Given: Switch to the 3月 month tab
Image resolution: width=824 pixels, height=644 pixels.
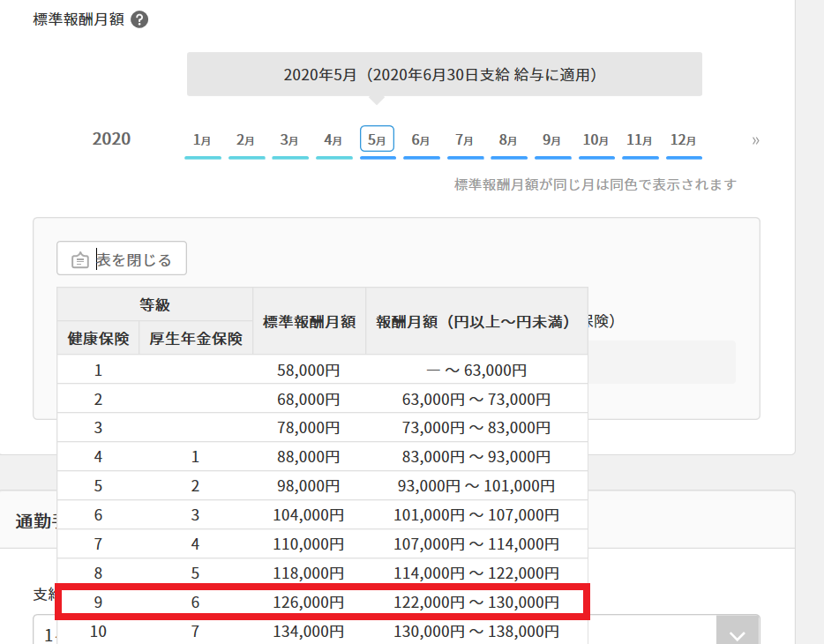Looking at the screenshot, I should tap(289, 139).
